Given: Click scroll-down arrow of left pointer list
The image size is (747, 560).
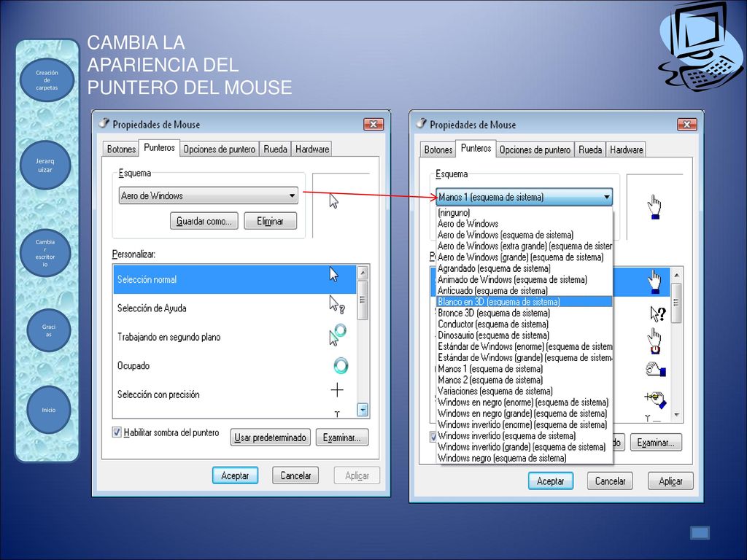Looking at the screenshot, I should (363, 410).
